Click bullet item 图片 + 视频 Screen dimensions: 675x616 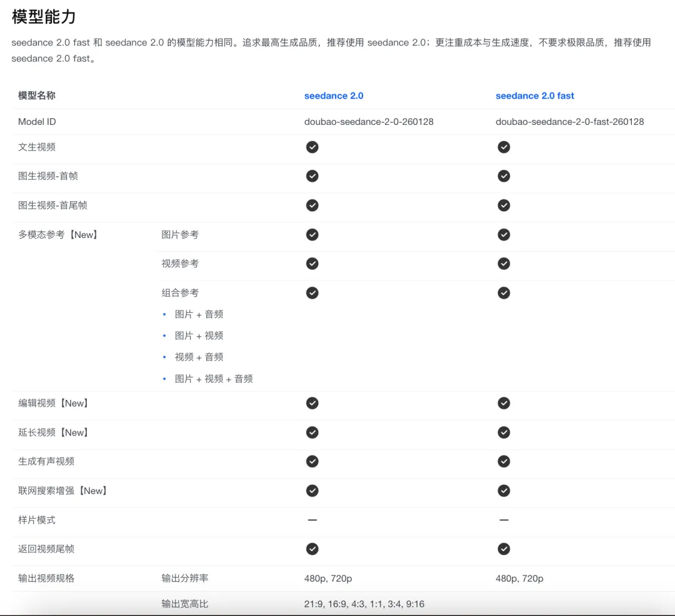(x=199, y=335)
